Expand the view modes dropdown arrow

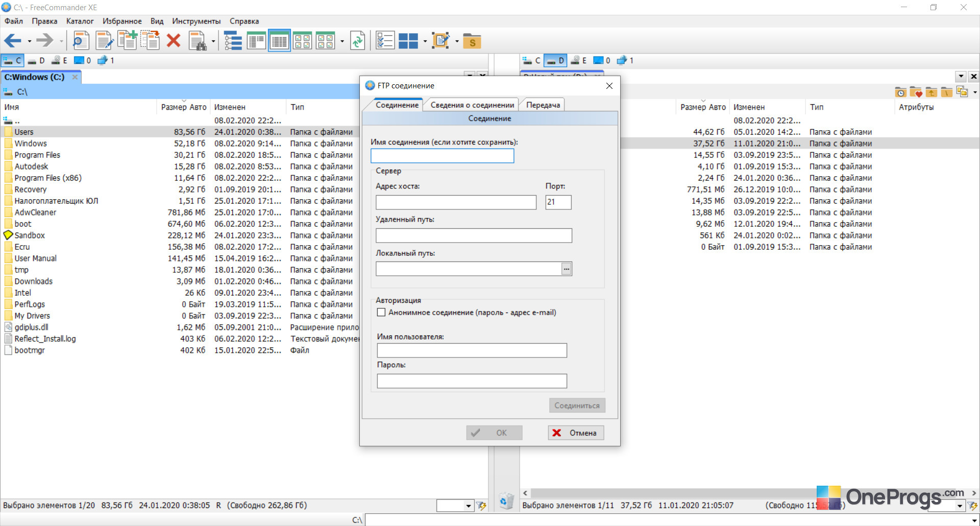[342, 41]
